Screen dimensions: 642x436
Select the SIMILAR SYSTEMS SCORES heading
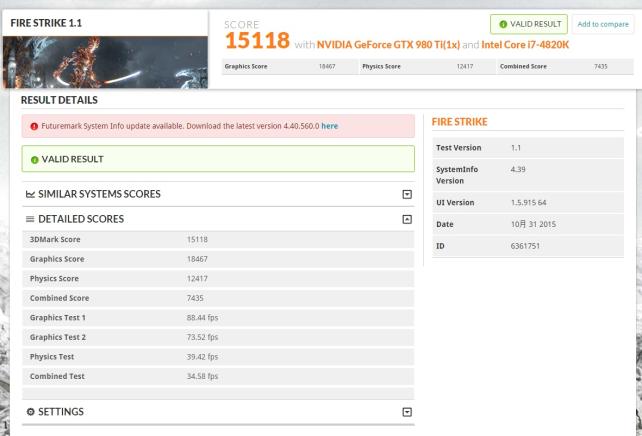pyautogui.click(x=99, y=194)
